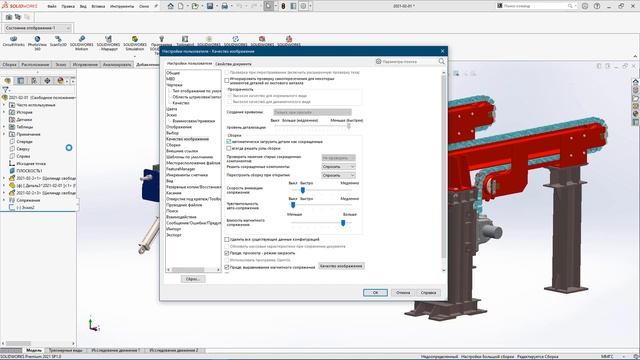
Task: Adjust the magnetic mate proximity slider
Action: (x=343, y=223)
